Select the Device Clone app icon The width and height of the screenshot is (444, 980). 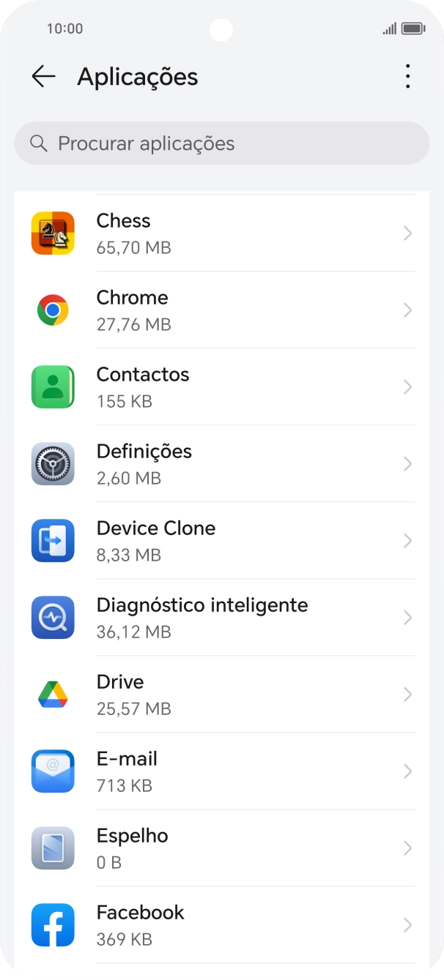pos(52,540)
